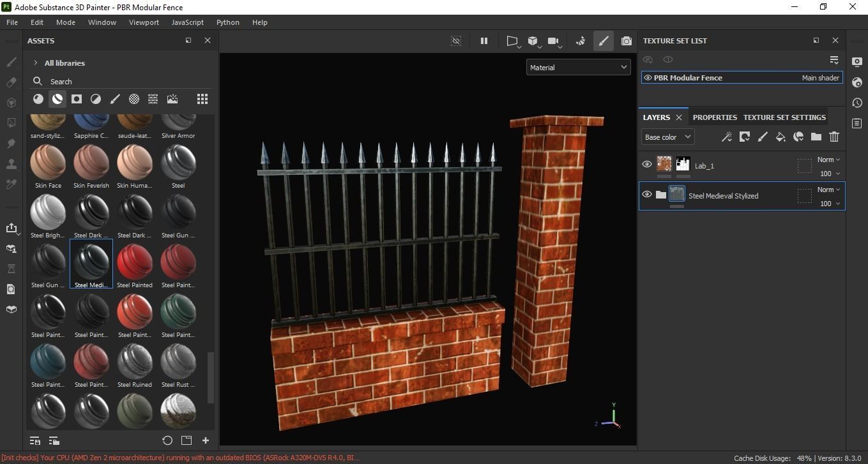The width and height of the screenshot is (868, 464).
Task: Open the Python menu
Action: (227, 22)
